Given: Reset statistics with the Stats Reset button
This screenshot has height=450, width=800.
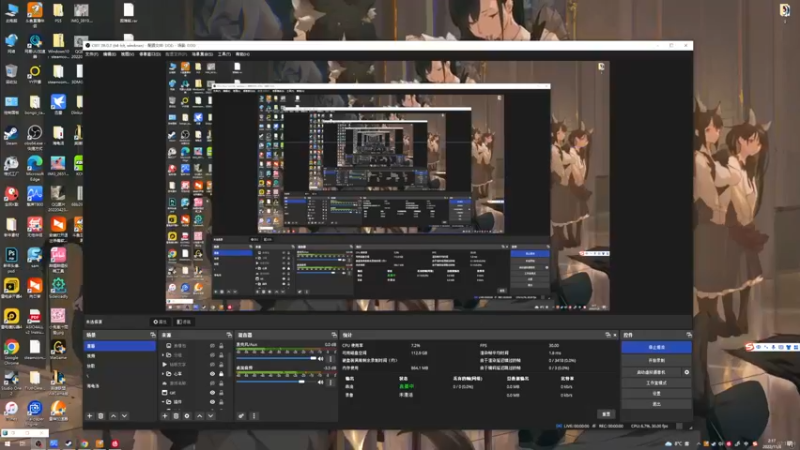Looking at the screenshot, I should [x=606, y=414].
